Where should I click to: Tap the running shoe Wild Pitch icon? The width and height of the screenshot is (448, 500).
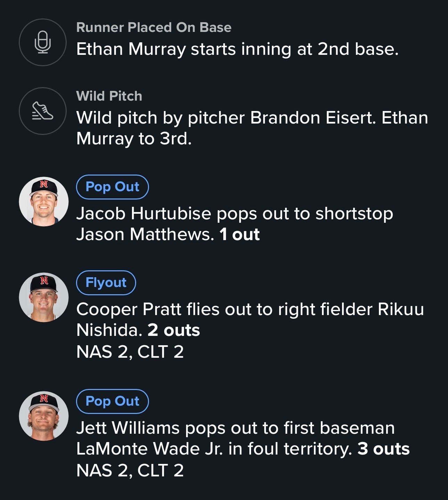click(x=43, y=111)
